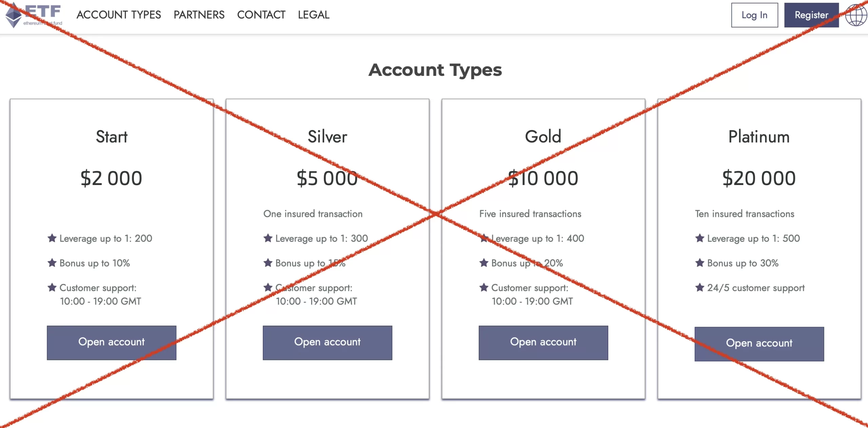The width and height of the screenshot is (868, 428).
Task: Go to the PARTNERS page
Action: tap(199, 15)
